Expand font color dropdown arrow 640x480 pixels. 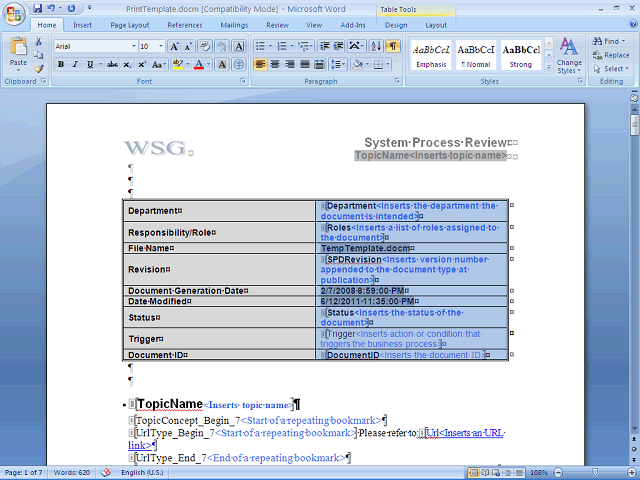(208, 64)
